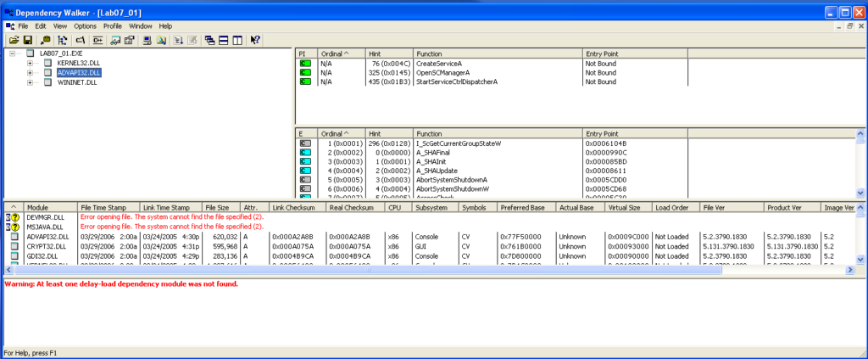The image size is (868, 359).
Task: Select the CreateServiceA import function
Action: click(438, 64)
